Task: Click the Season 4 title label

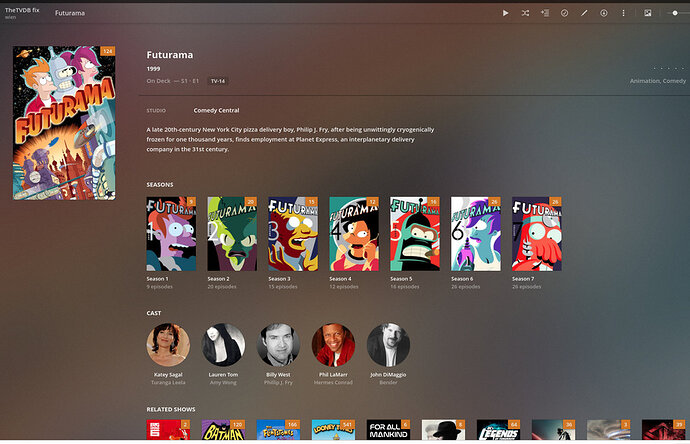Action: [340, 279]
